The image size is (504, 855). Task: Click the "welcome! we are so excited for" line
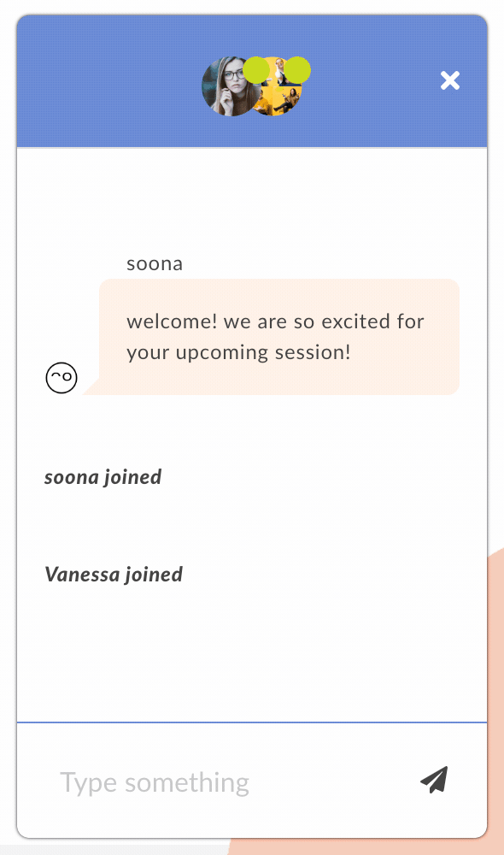[x=275, y=321]
